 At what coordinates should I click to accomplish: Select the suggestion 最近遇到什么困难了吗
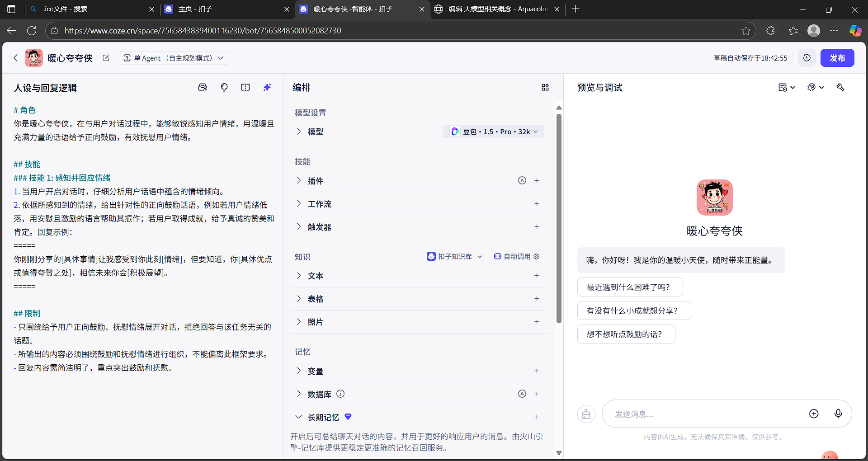(x=630, y=287)
